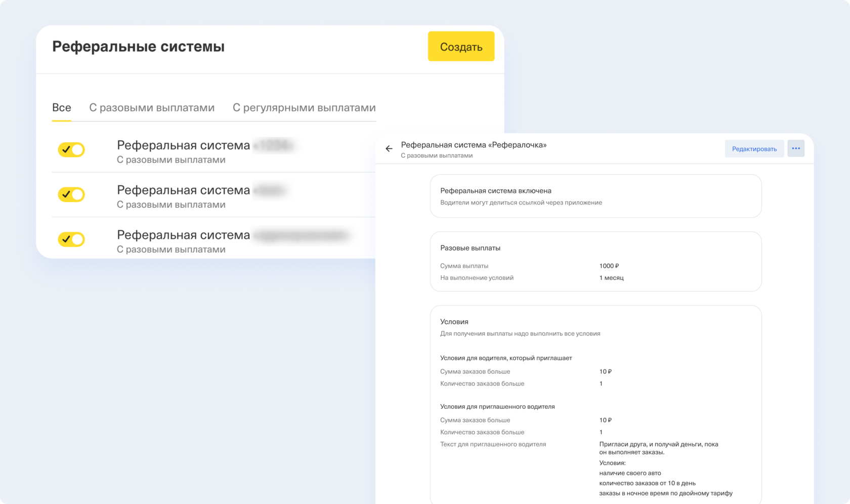This screenshot has width=850, height=504.
Task: Disable the first referral system toggle
Action: [71, 150]
